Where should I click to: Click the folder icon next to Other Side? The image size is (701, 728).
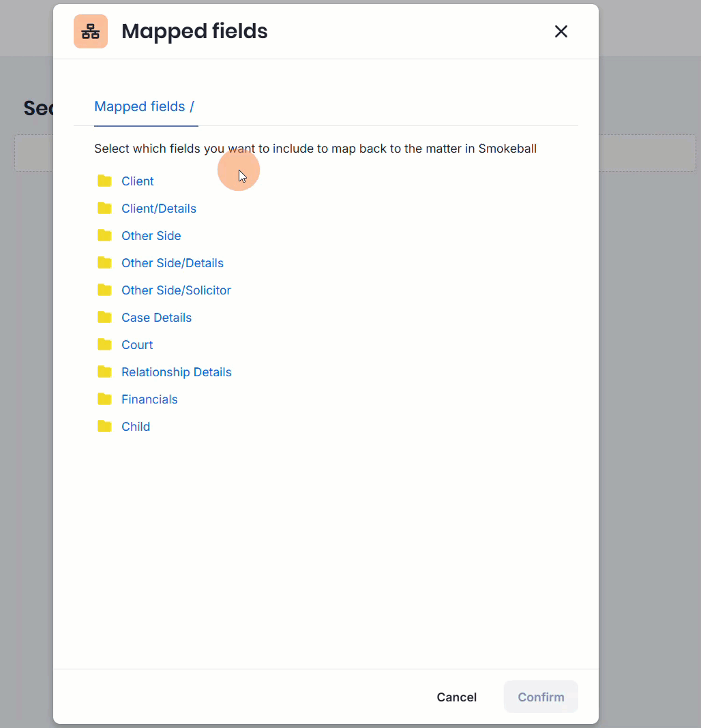coord(104,235)
